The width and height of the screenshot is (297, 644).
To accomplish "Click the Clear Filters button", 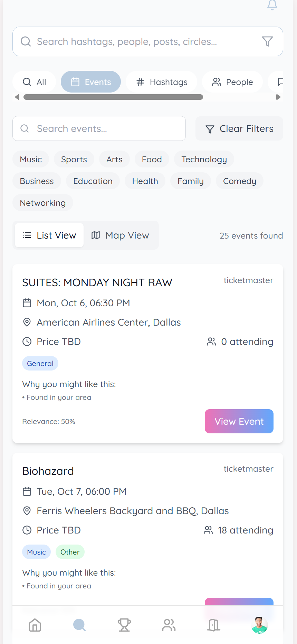I will pyautogui.click(x=239, y=129).
